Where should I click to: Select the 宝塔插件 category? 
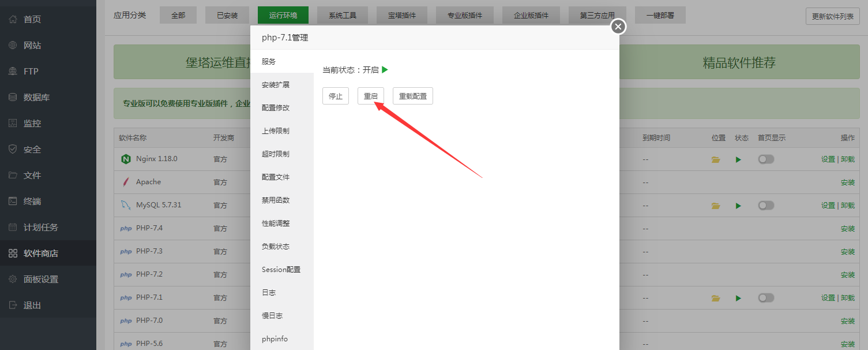click(402, 16)
